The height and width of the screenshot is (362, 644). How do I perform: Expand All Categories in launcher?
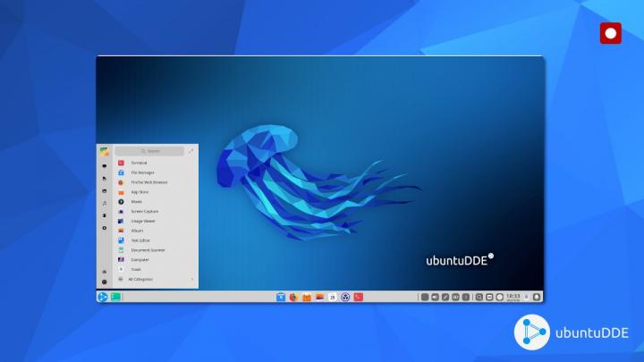[x=140, y=279]
